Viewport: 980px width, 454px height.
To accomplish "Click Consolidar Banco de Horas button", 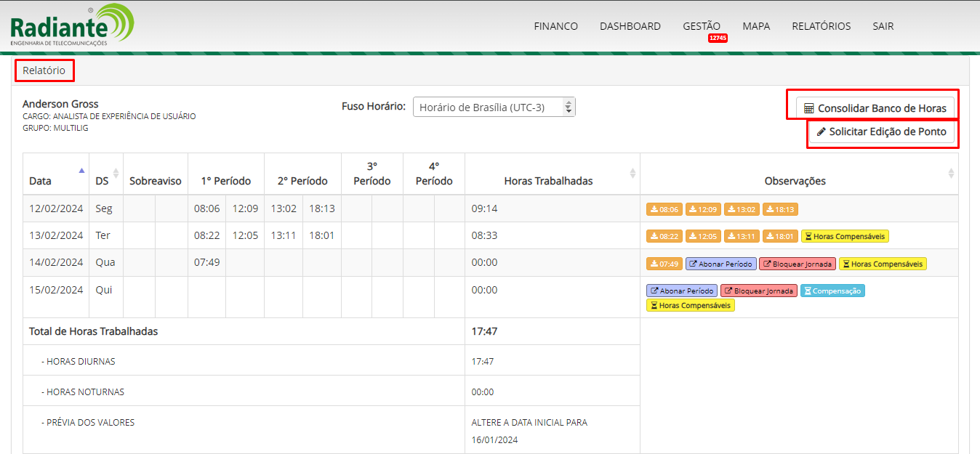I will (x=875, y=108).
